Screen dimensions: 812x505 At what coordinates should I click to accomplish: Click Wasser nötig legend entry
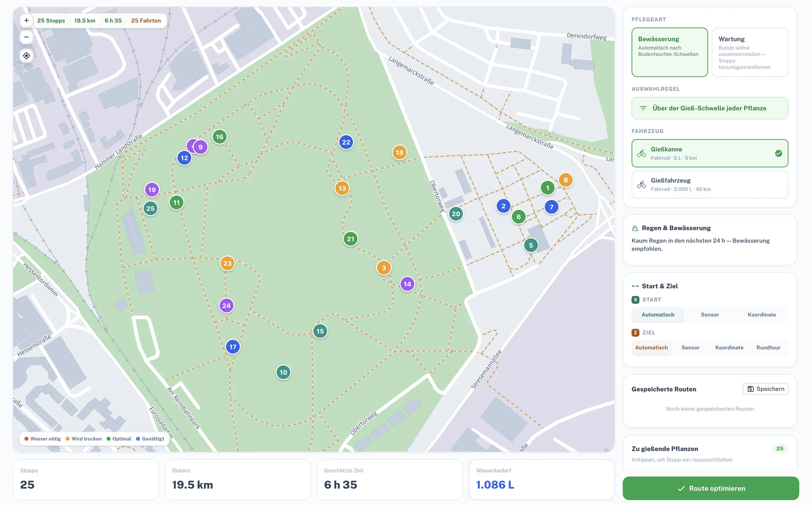tap(43, 439)
